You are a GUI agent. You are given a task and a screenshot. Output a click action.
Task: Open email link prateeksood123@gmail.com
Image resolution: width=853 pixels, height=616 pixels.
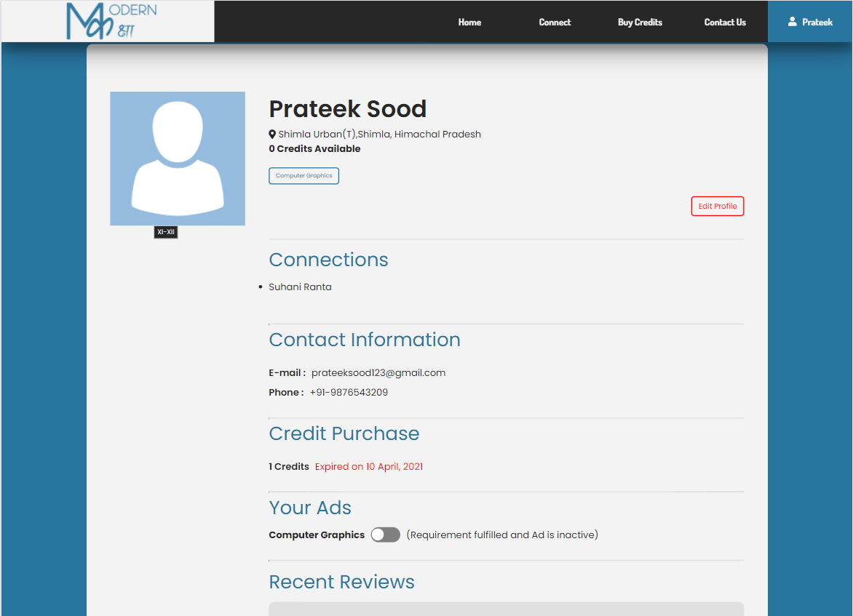click(x=378, y=372)
